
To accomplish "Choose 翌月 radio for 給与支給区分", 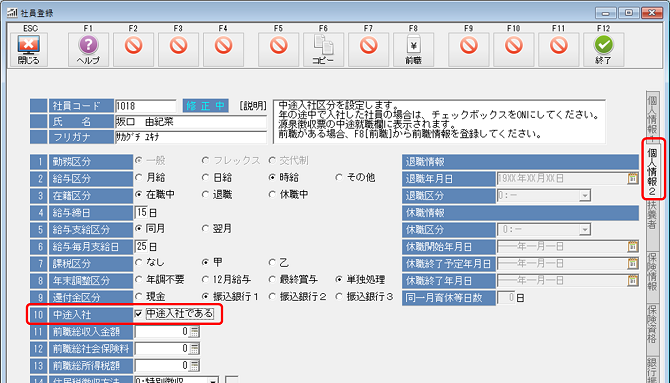I will pyautogui.click(x=205, y=229).
